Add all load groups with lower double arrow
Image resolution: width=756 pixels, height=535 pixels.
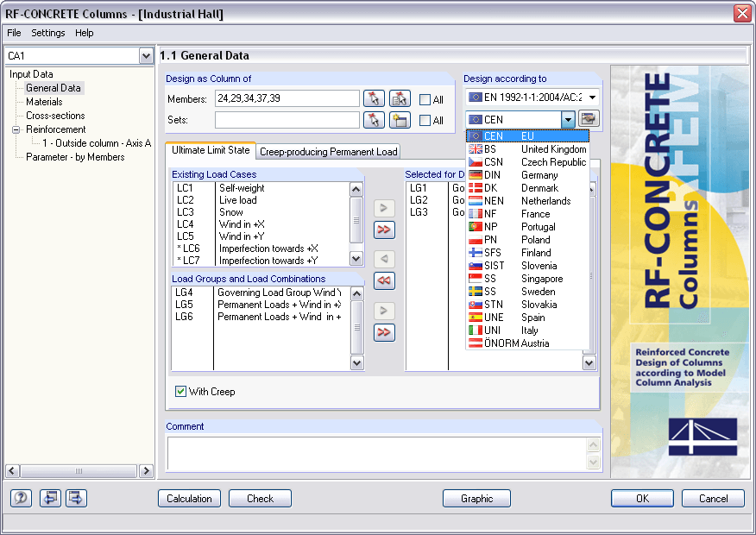click(x=384, y=332)
